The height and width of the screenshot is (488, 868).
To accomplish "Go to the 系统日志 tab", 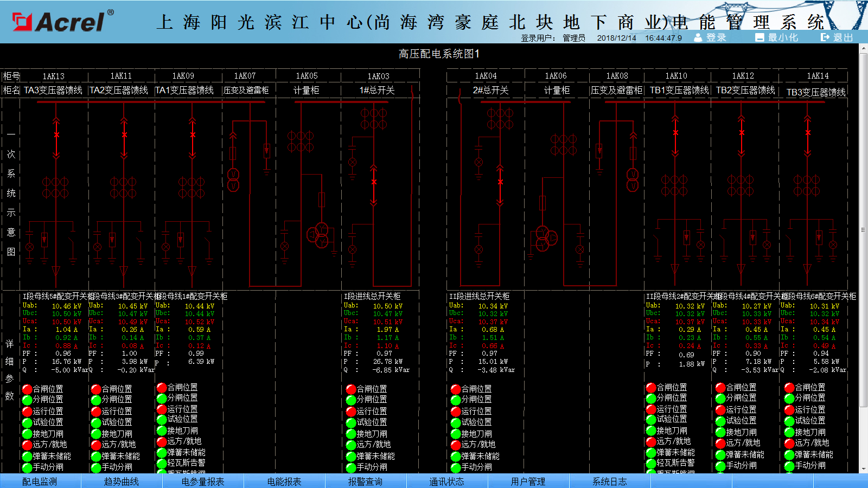I will (609, 481).
